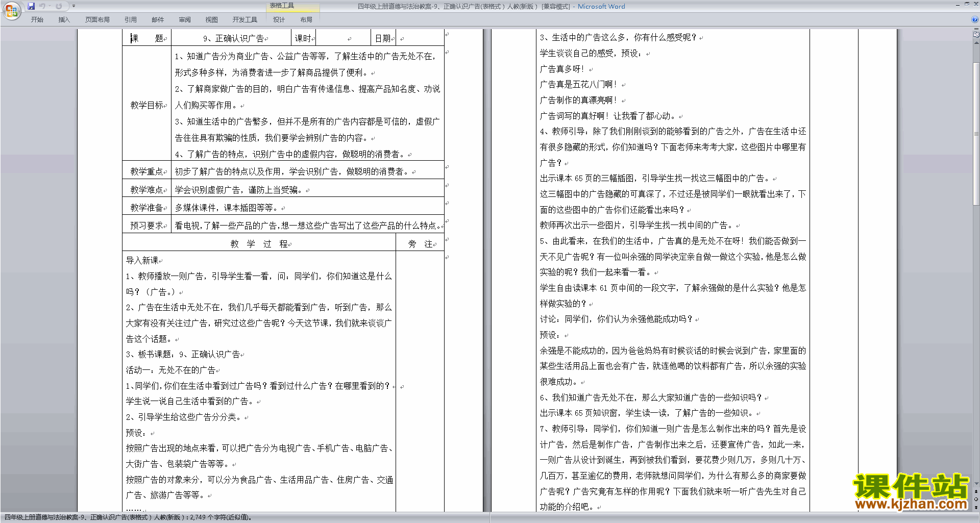This screenshot has width=980, height=523.
Task: Switch to the 引用 tab
Action: coord(131,19)
